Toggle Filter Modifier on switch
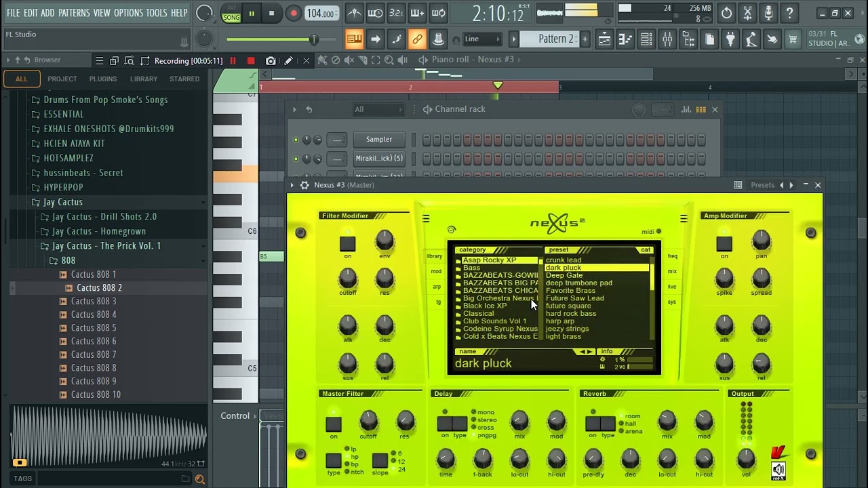 point(347,244)
